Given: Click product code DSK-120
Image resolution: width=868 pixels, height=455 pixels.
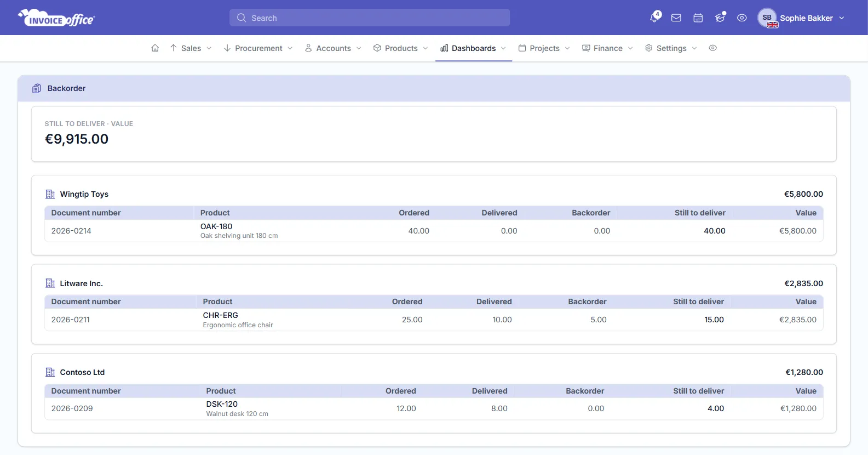Looking at the screenshot, I should [222, 404].
